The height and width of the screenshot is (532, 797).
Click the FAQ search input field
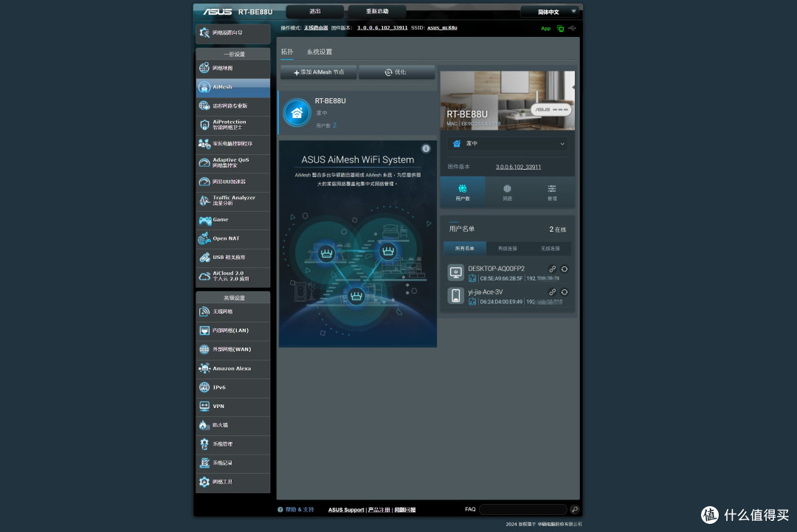click(523, 509)
